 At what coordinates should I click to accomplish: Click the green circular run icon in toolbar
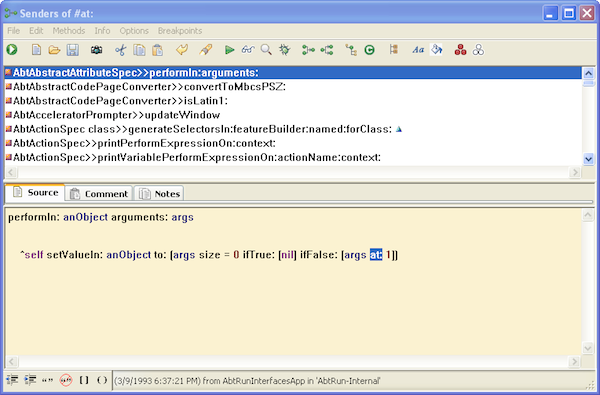click(x=12, y=50)
